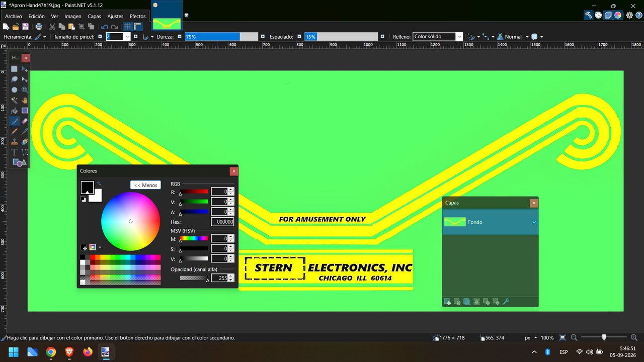The width and height of the screenshot is (644, 362).
Task: Click the Dureza hardness slider bar
Action: tap(221, 37)
